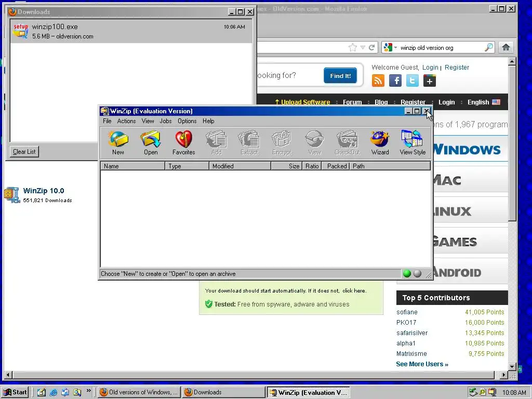Open the File menu in WinZip
This screenshot has width=532, height=399.
(107, 121)
